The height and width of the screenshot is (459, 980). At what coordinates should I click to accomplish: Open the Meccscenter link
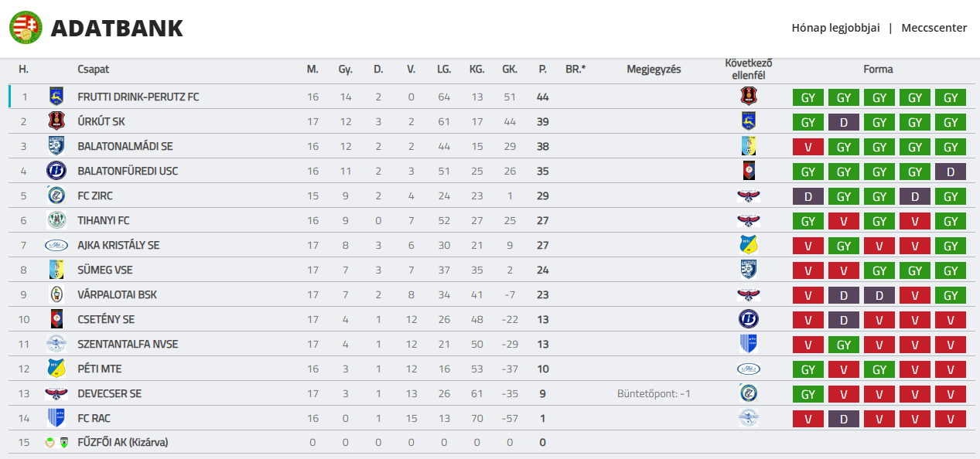(934, 28)
